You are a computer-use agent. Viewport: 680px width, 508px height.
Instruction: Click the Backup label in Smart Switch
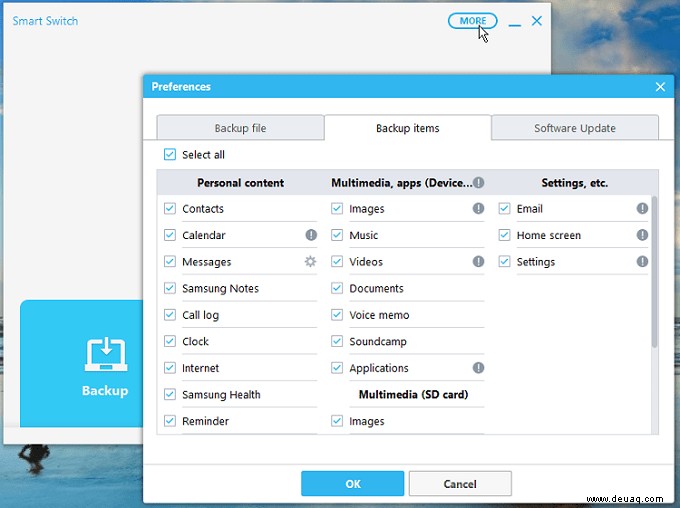(105, 390)
